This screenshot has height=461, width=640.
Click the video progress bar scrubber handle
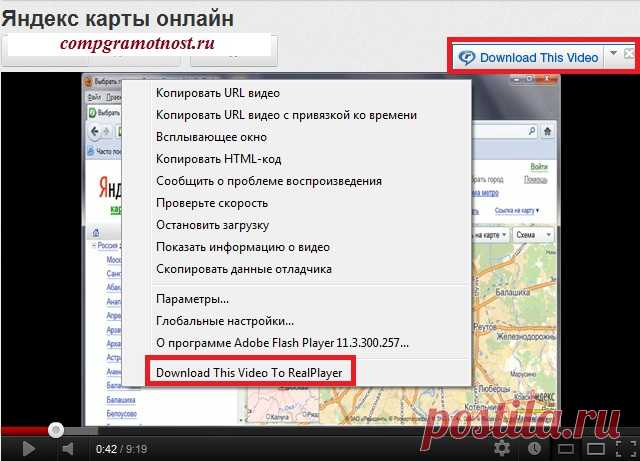[57, 430]
